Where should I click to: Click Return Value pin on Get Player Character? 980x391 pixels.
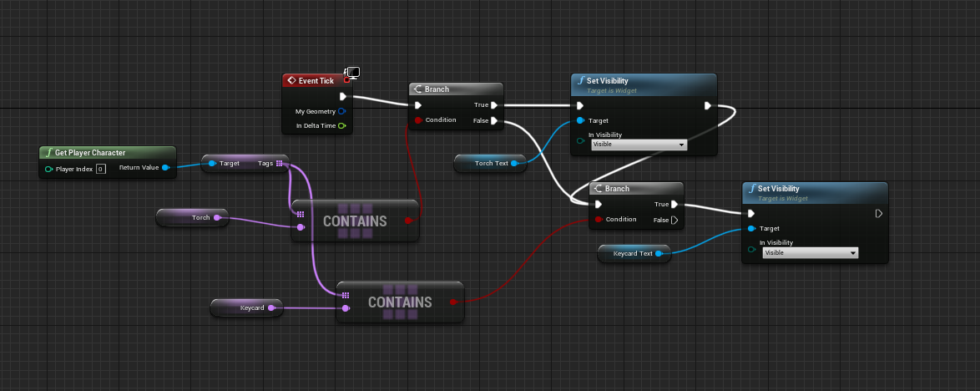(164, 168)
